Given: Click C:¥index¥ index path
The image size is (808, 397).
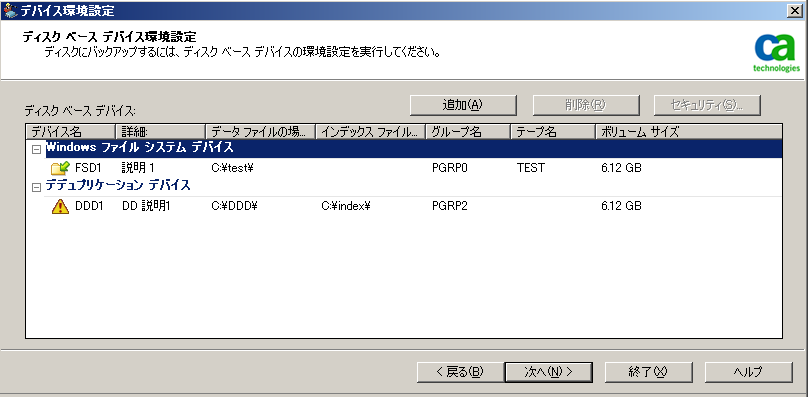Looking at the screenshot, I should pos(346,207).
